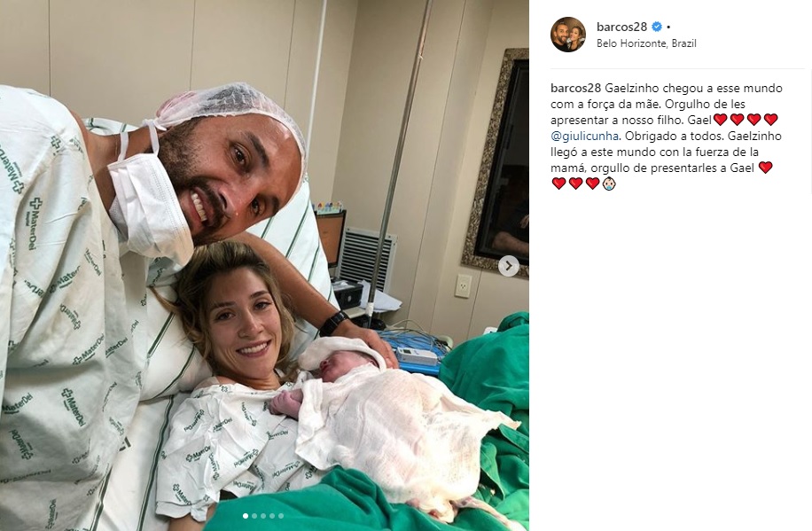Click the bold barcos28 name starting the caption

point(576,88)
